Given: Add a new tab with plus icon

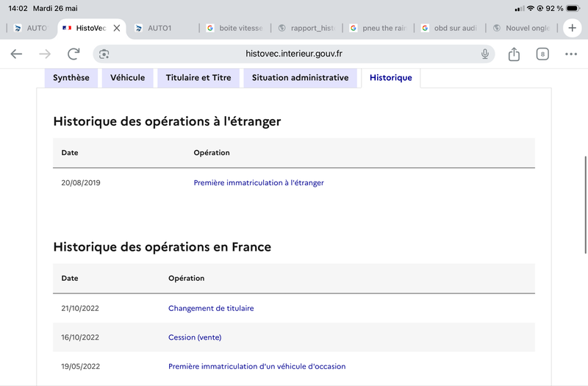Looking at the screenshot, I should point(573,28).
